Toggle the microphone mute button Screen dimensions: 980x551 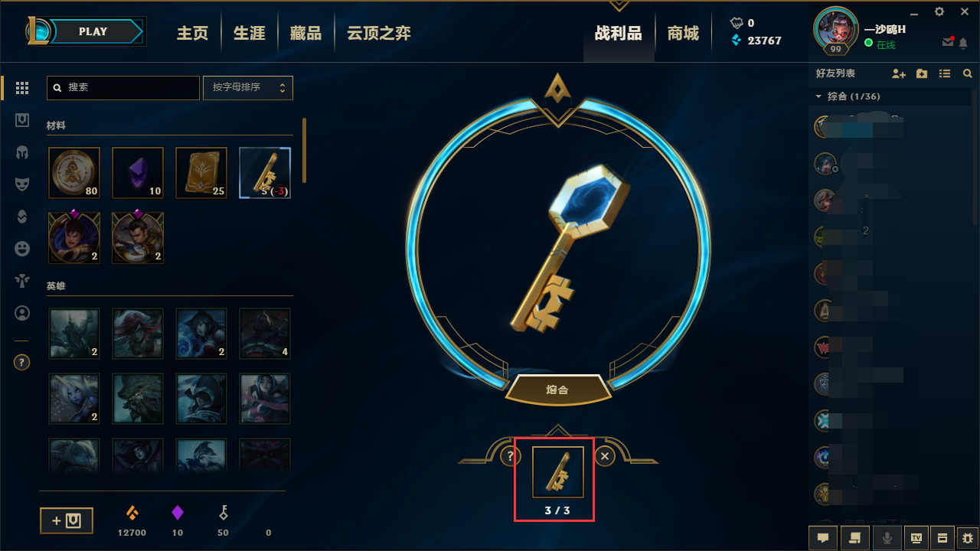pos(887,538)
